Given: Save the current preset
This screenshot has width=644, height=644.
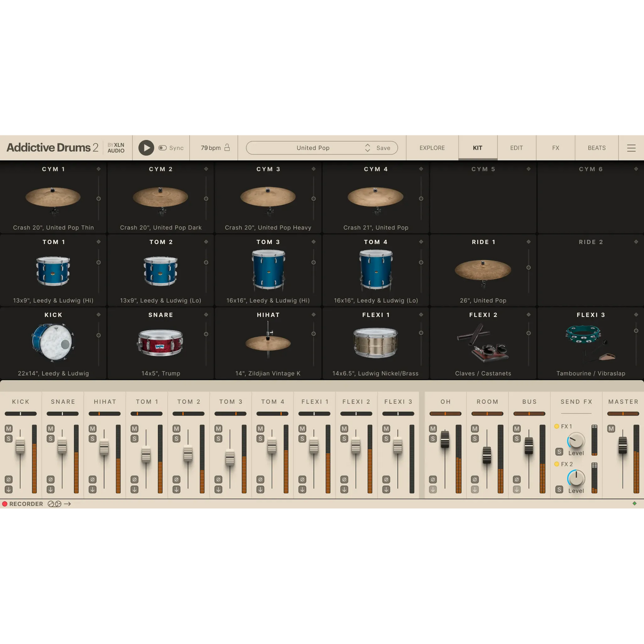Looking at the screenshot, I should pos(382,148).
